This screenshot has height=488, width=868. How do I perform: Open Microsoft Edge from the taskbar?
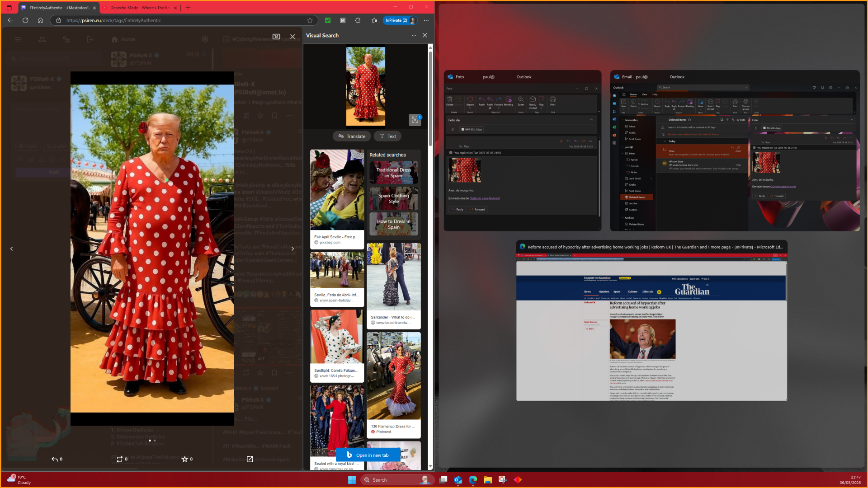point(473,480)
